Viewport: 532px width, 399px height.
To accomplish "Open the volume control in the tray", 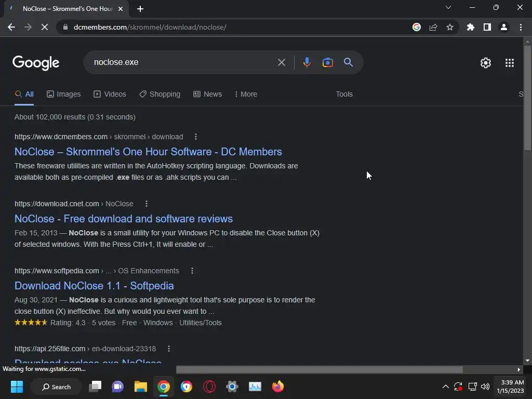I will [485, 387].
